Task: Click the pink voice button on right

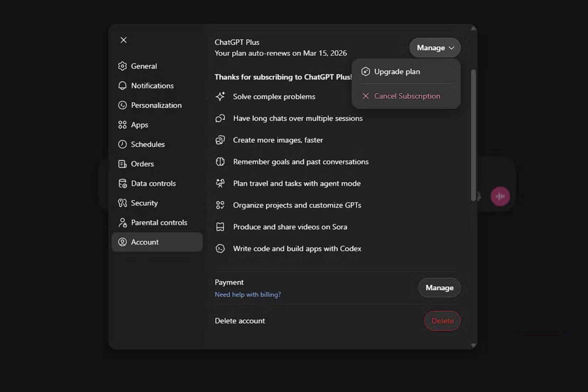Action: pyautogui.click(x=500, y=196)
